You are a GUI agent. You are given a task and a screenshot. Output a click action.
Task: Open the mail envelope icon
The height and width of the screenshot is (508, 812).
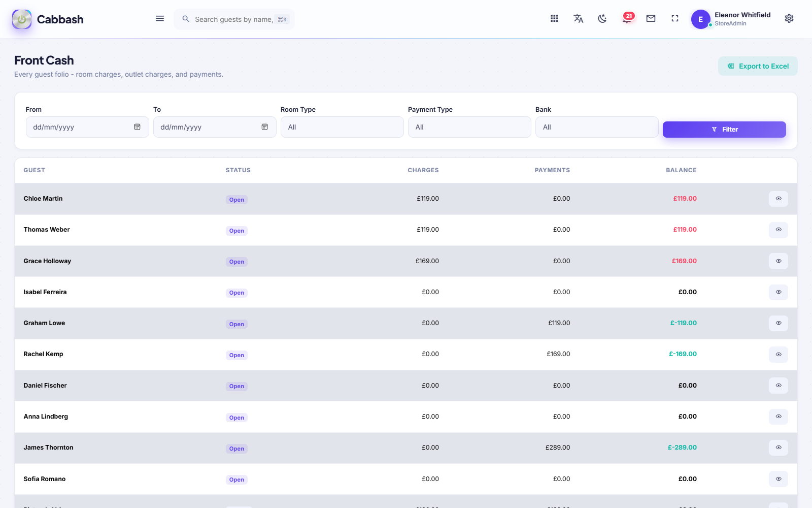[x=651, y=19]
